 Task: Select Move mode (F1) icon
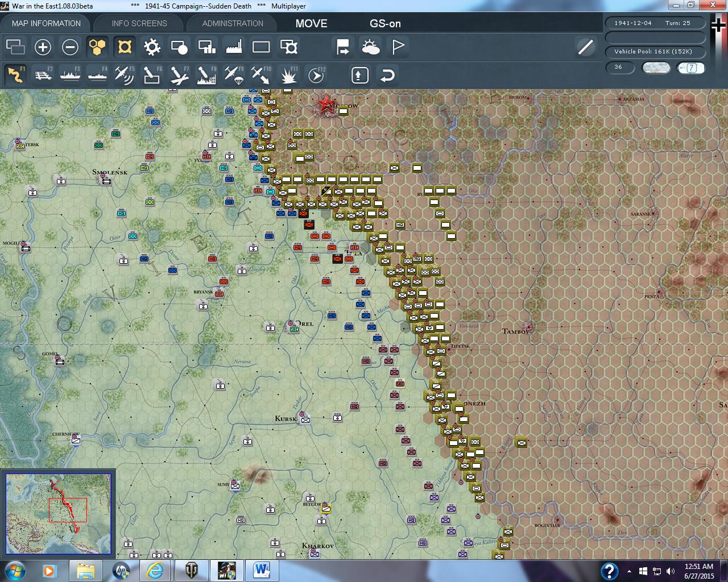point(15,75)
